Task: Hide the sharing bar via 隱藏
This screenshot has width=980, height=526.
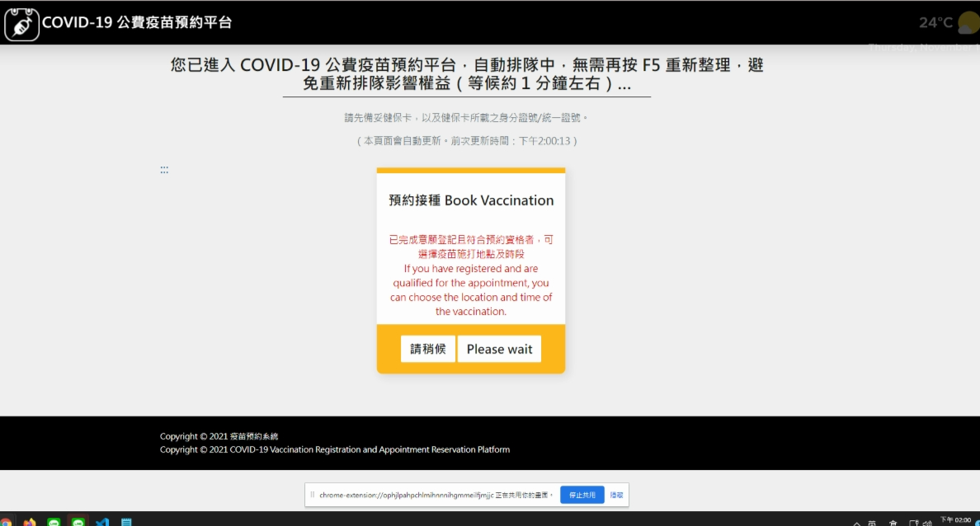Action: 616,494
